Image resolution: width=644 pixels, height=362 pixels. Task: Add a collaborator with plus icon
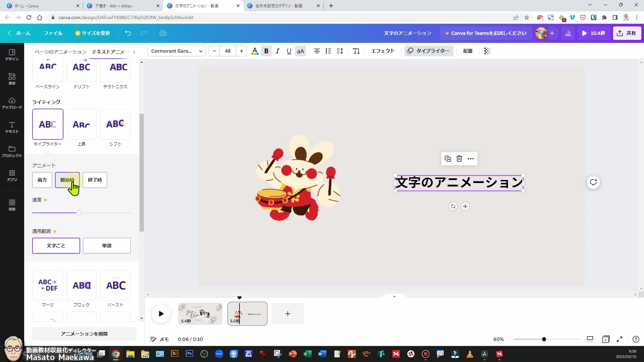click(x=552, y=33)
